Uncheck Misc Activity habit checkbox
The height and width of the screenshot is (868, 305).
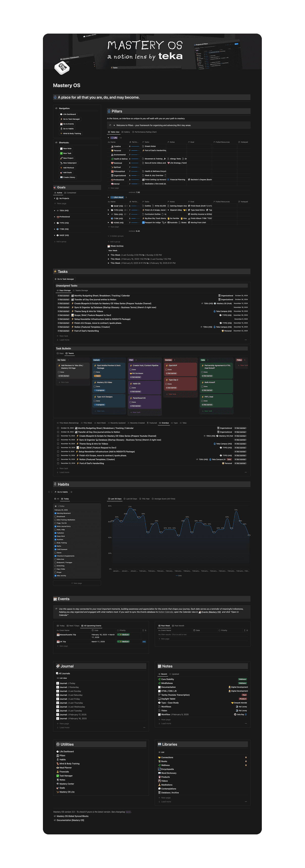[x=55, y=576]
